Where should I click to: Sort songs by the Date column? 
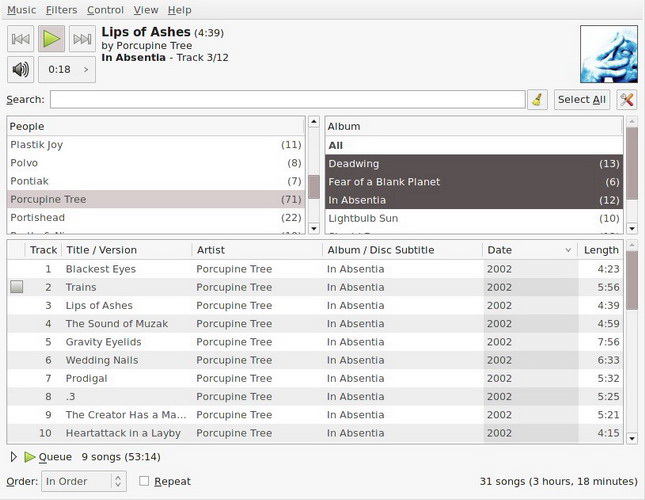529,250
